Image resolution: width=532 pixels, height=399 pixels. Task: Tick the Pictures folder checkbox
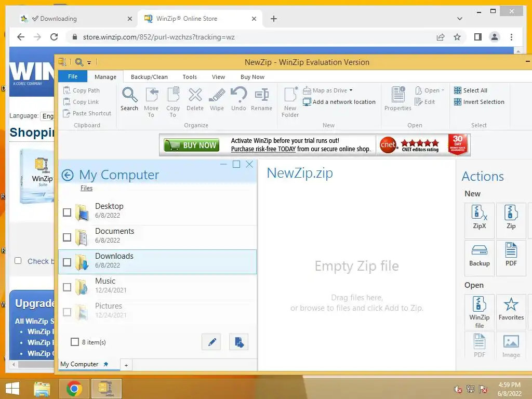(67, 312)
